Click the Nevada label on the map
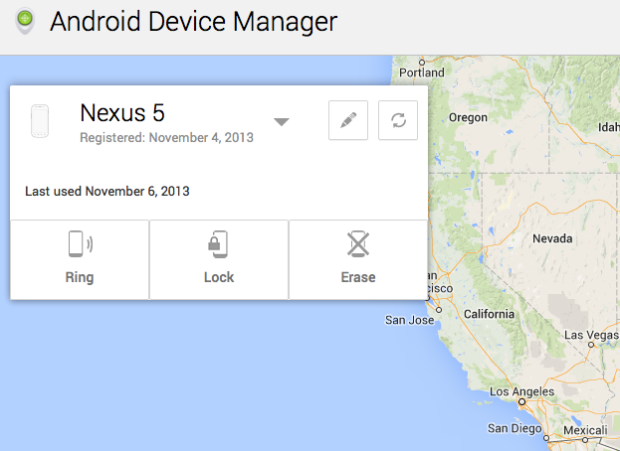Viewport: 620px width, 451px height. pos(552,238)
